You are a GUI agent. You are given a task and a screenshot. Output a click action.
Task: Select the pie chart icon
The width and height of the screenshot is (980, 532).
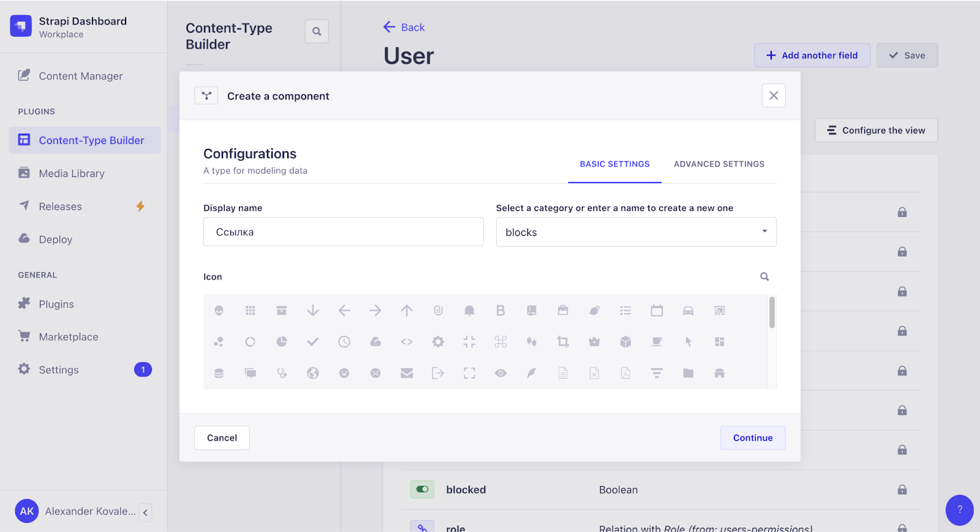pyautogui.click(x=282, y=342)
